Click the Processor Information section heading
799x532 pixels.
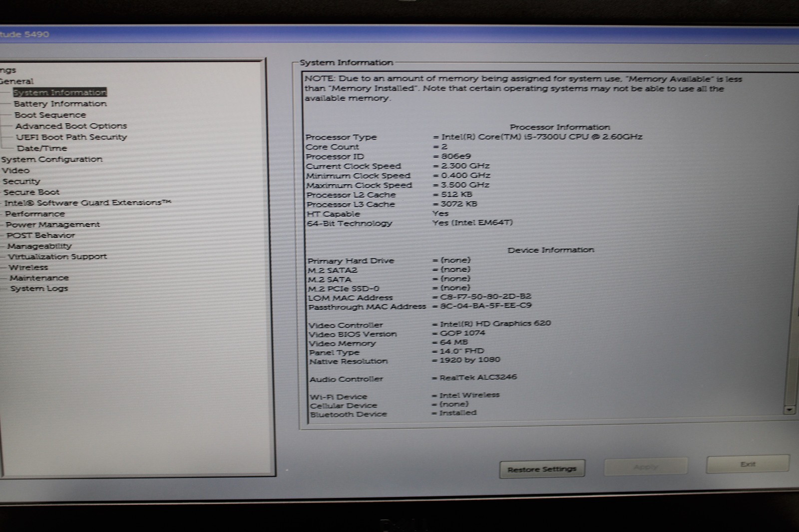pyautogui.click(x=560, y=127)
